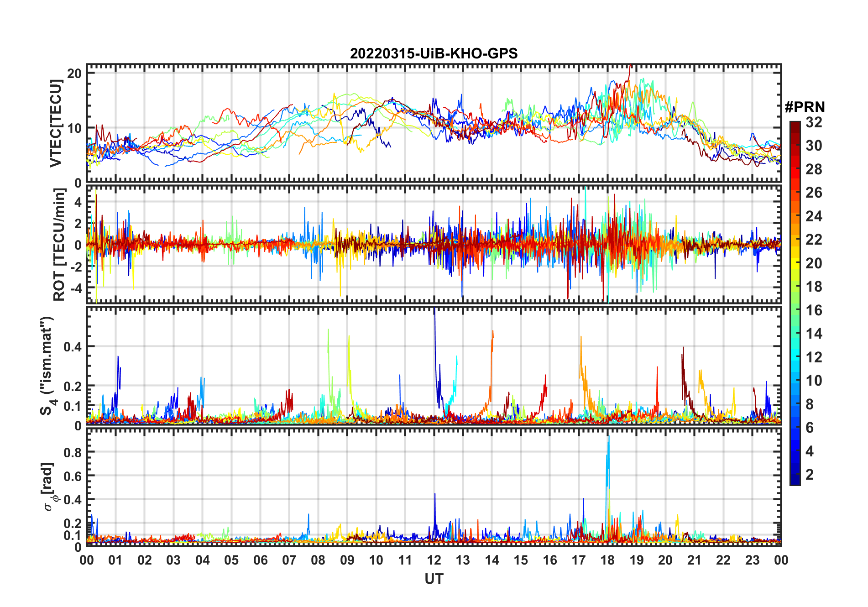This screenshot has height=607, width=868.
Task: Select PRN colorbar tick label 18
Action: [814, 287]
